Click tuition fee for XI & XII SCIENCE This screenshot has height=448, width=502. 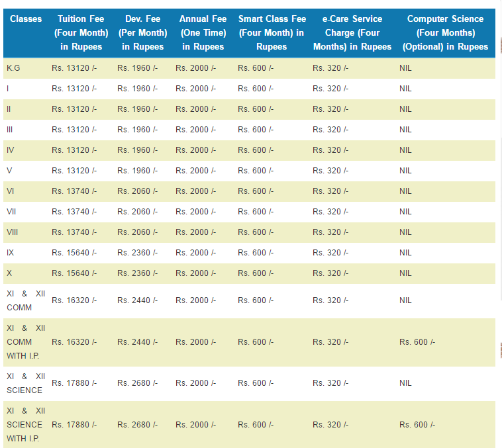click(x=74, y=383)
